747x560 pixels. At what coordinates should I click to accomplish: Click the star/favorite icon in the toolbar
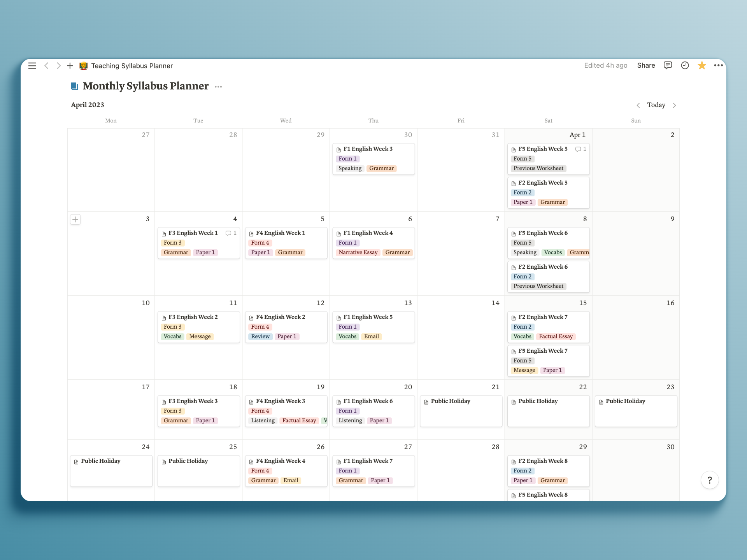(x=701, y=66)
